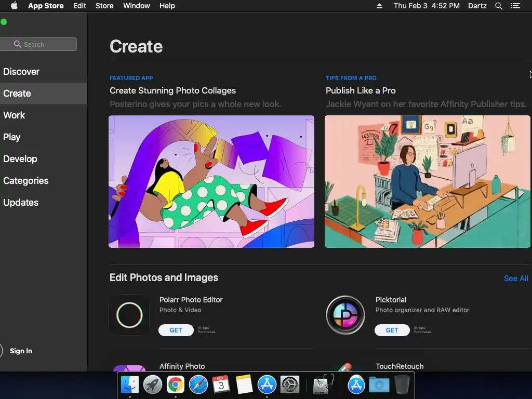Image resolution: width=532 pixels, height=399 pixels.
Task: Open the second App Store icon near Trash
Action: pos(356,385)
